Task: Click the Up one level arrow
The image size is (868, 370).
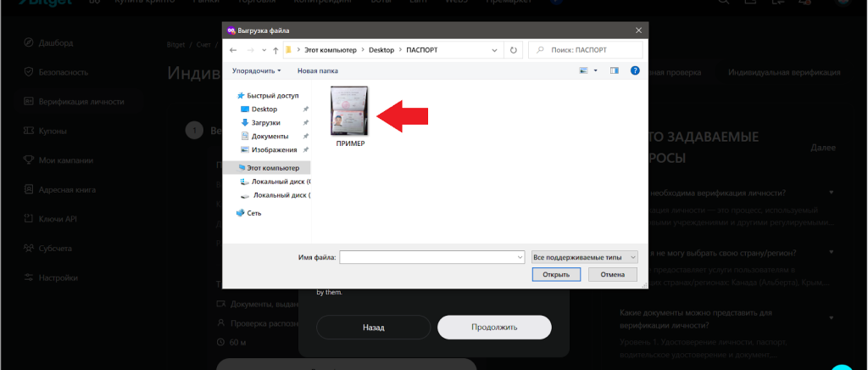Action: 275,51
